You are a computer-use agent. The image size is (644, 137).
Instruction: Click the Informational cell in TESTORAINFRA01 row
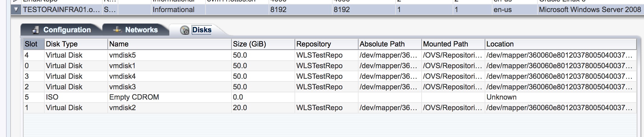point(178,10)
